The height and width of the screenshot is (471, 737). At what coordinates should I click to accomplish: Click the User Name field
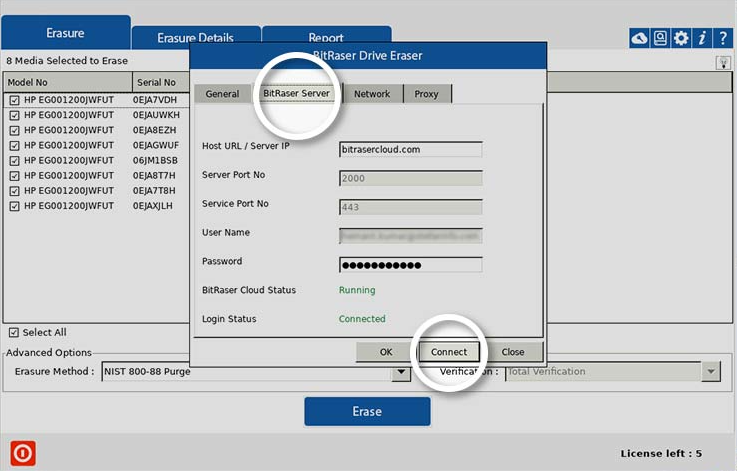410,236
